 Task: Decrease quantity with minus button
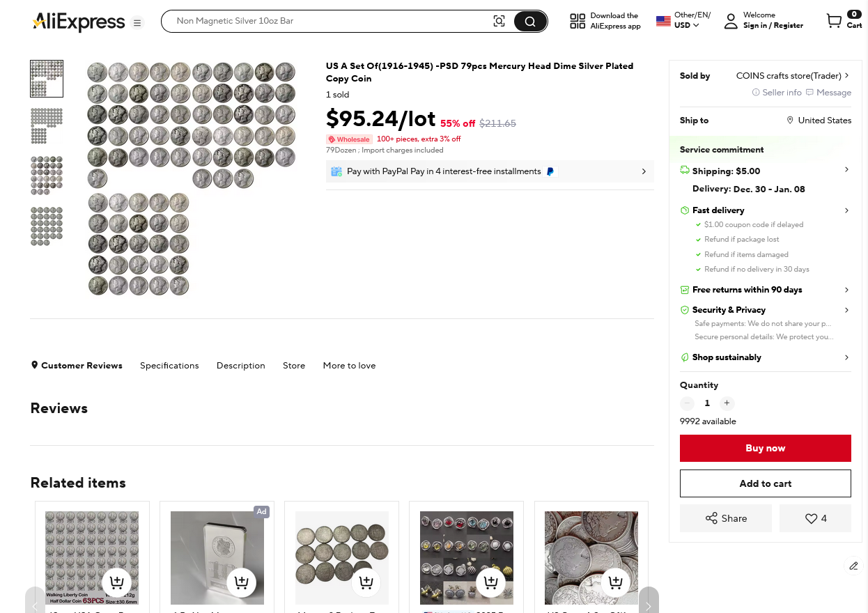[x=688, y=403]
